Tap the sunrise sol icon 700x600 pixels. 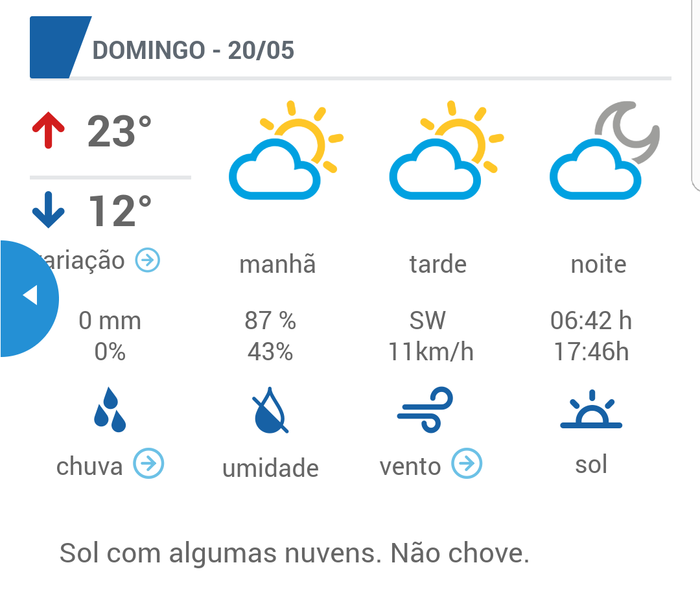(591, 410)
